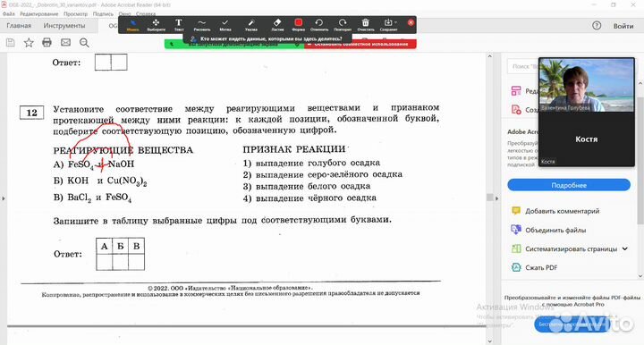This screenshot has height=345, width=644.
Task: Click the answer box under letter А
Action: pos(105,262)
